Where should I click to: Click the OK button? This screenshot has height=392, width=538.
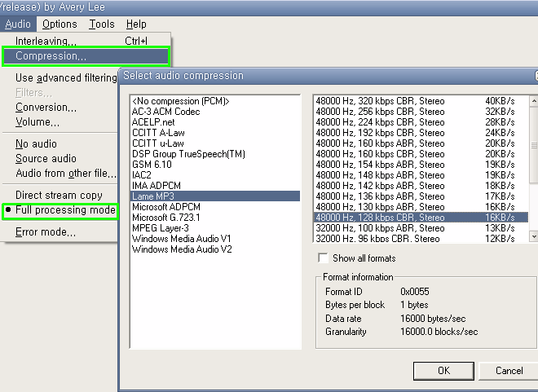(x=443, y=371)
